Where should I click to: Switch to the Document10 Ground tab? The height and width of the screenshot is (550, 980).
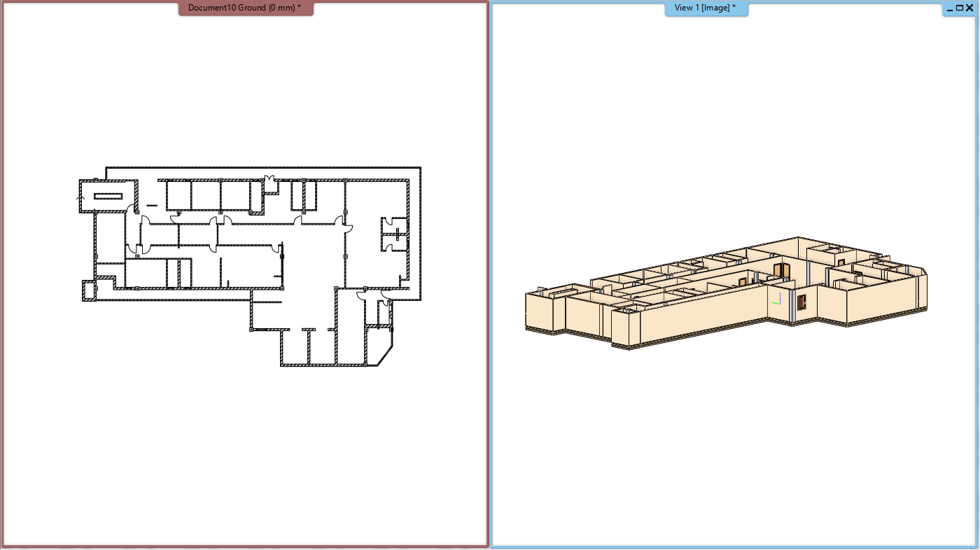pos(244,8)
